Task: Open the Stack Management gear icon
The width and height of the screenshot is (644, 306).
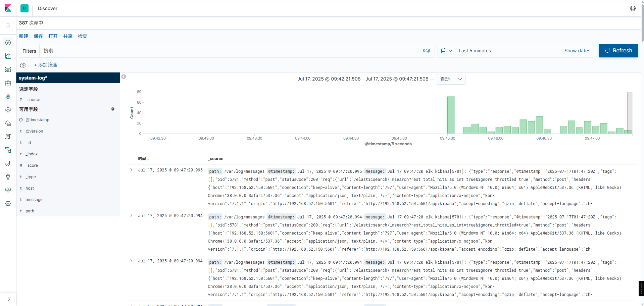Action: [x=8, y=204]
